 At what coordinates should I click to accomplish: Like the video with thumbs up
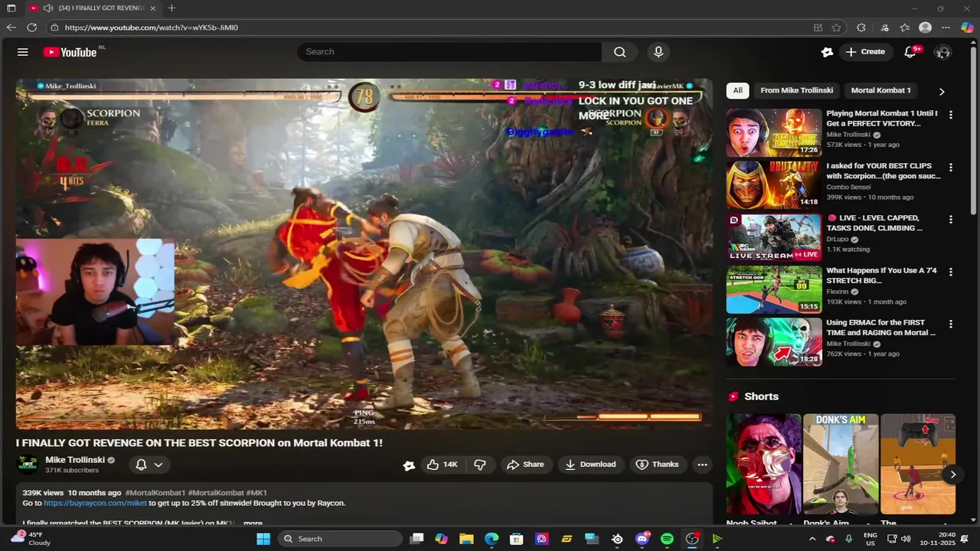pos(442,465)
